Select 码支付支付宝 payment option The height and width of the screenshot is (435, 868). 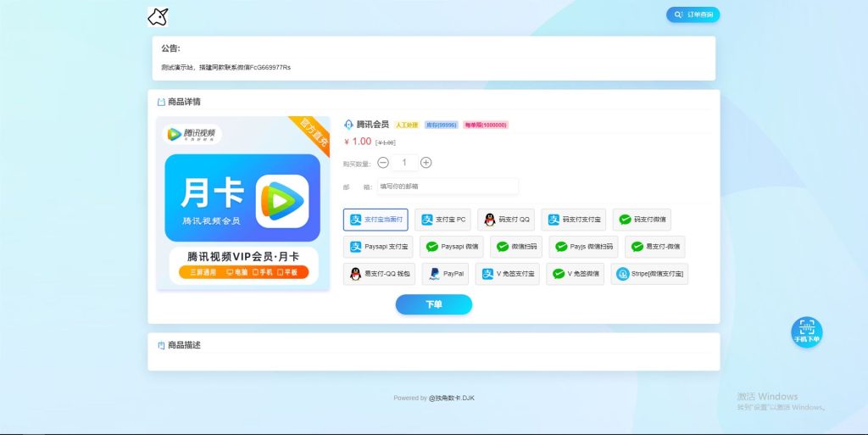(574, 220)
